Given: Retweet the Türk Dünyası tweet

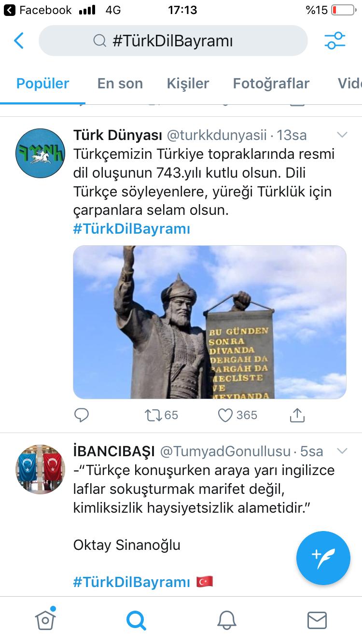Looking at the screenshot, I should [x=162, y=415].
